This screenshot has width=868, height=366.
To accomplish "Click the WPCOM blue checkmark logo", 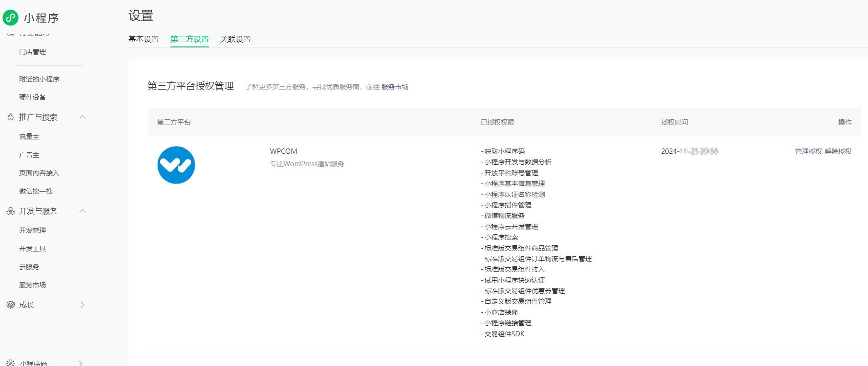I will (176, 165).
